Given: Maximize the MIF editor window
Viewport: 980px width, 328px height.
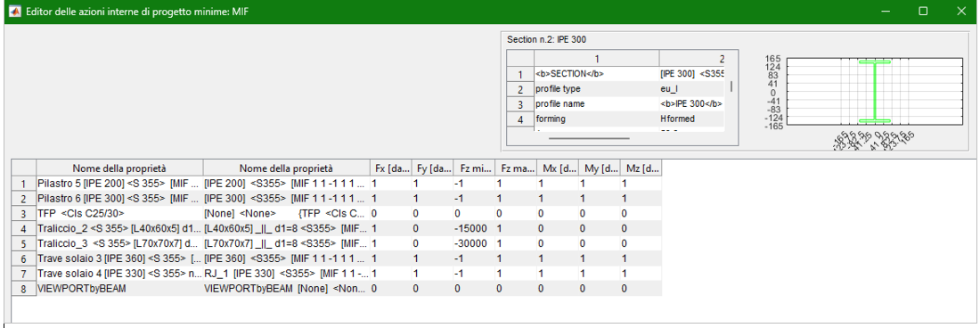Looking at the screenshot, I should pos(923,12).
